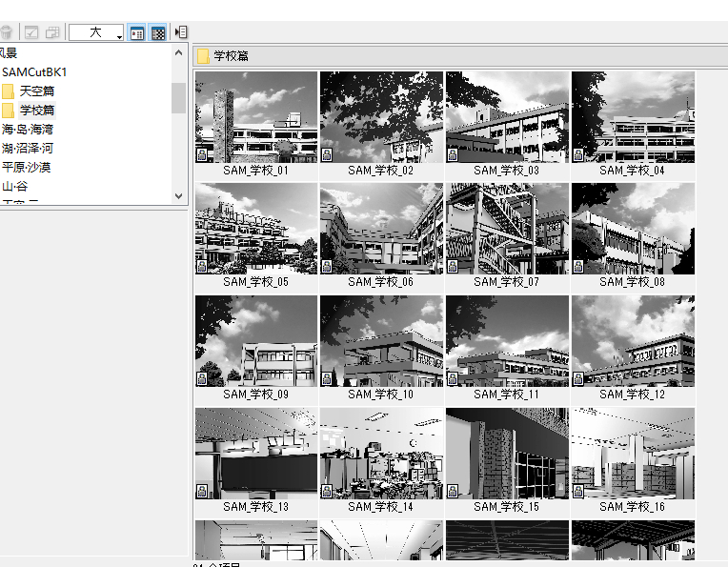Toggle the tree-and-thumbnail view button
The height and width of the screenshot is (567, 728).
(x=137, y=33)
